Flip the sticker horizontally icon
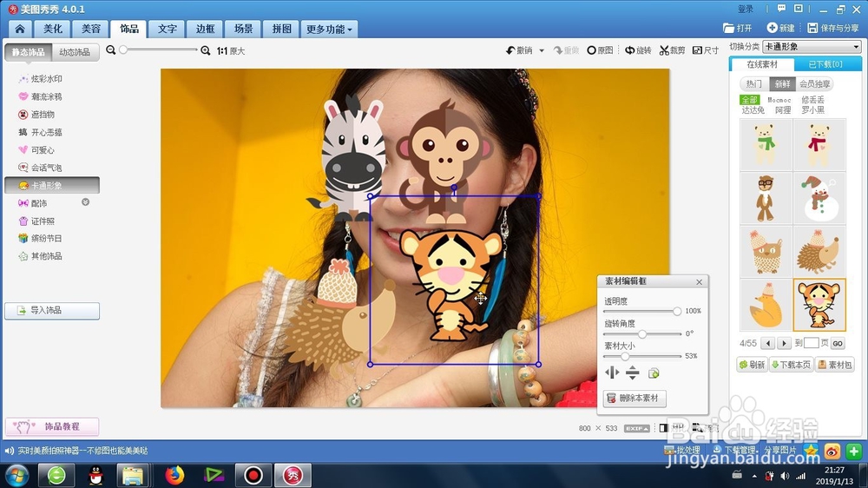 (x=612, y=373)
